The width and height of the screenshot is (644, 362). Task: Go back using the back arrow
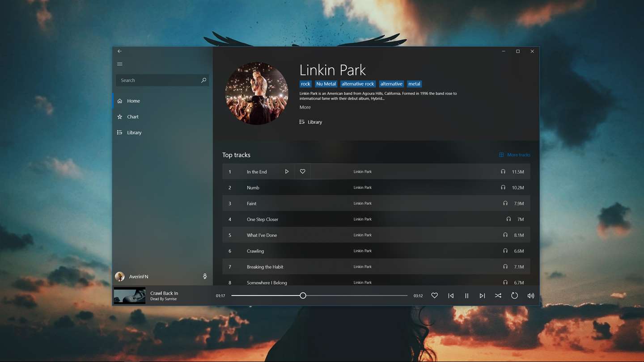click(119, 51)
